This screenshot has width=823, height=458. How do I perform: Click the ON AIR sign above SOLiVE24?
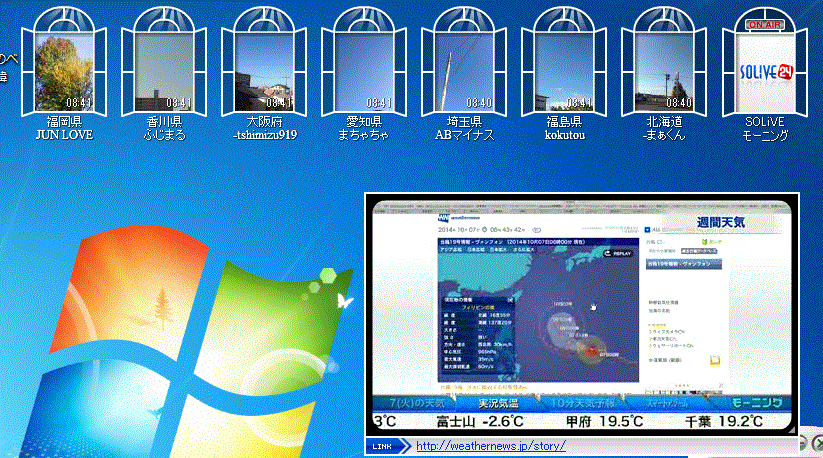(765, 25)
